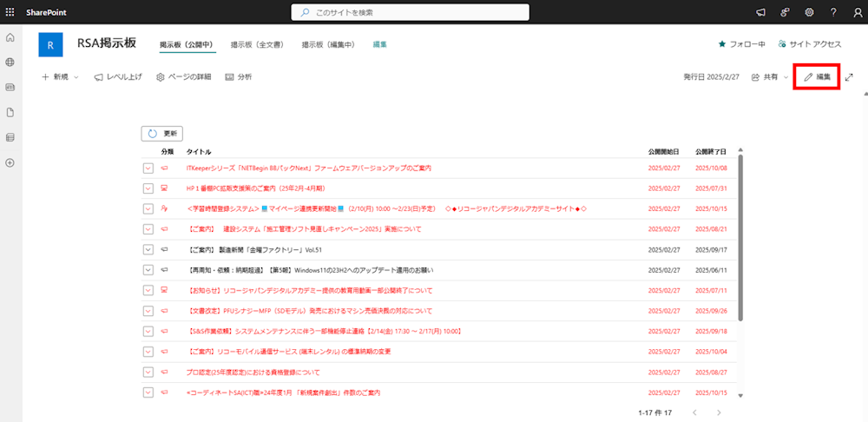Click the SharePoint label in the top bar

click(x=47, y=12)
